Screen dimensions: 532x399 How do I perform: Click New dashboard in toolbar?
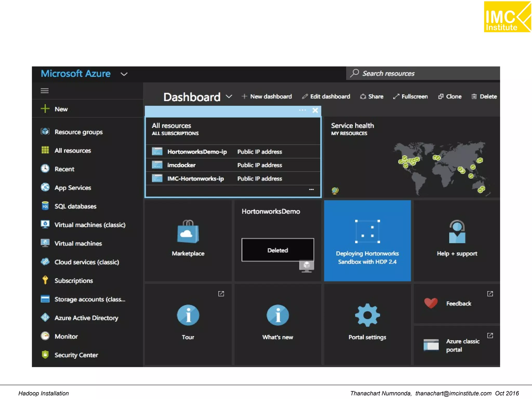tap(267, 97)
